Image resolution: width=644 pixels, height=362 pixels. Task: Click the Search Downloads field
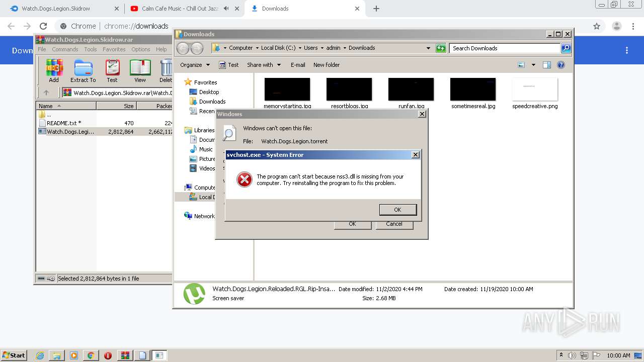coord(505,48)
